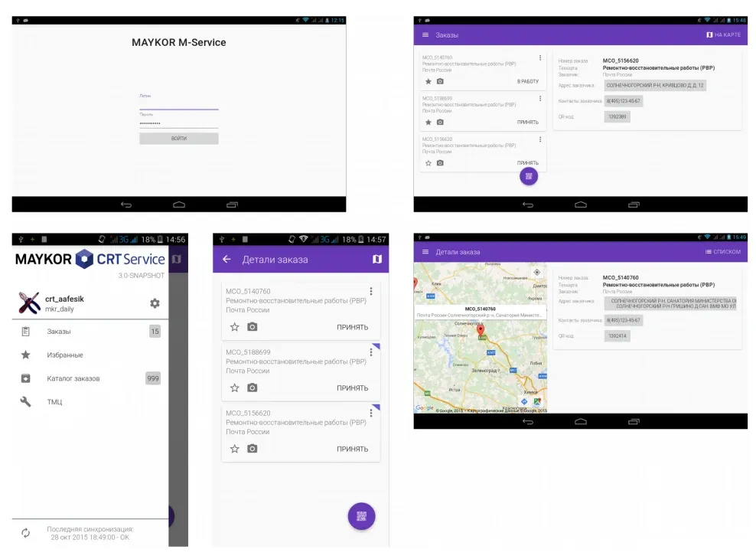Open hamburger menu on tablet map screen
Image resolution: width=756 pixels, height=556 pixels.
point(425,252)
